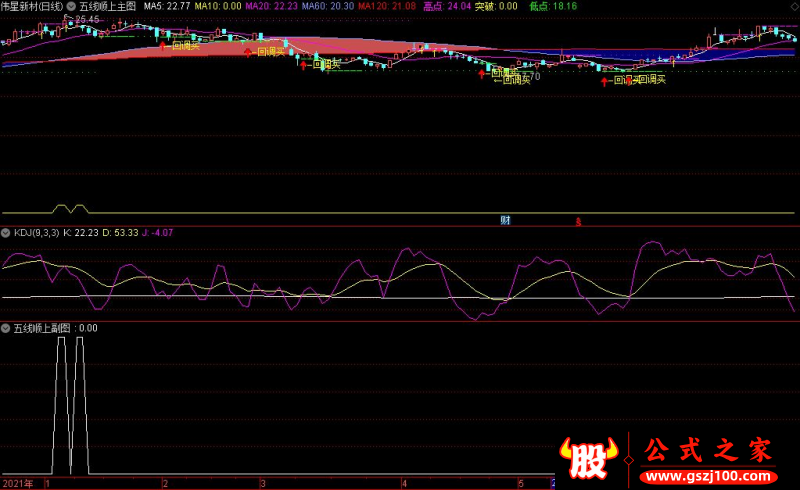Click the rightmost 回调买 signal label

[x=652, y=79]
